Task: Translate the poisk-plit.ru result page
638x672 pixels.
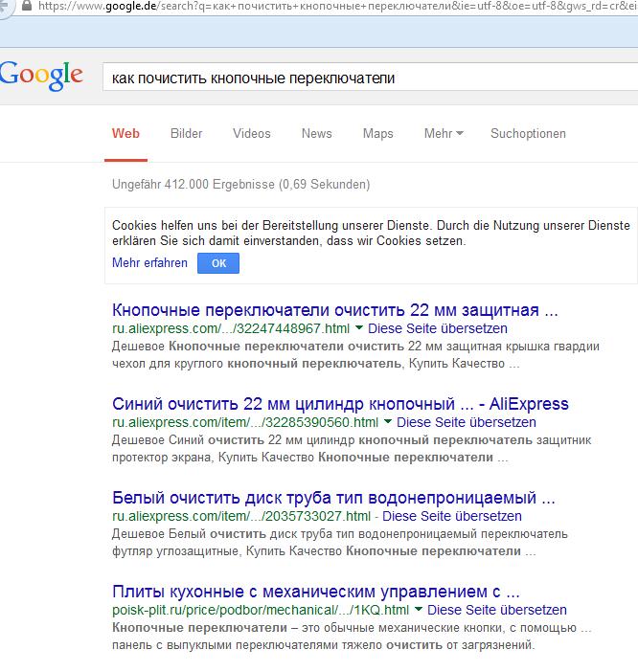Action: click(497, 610)
